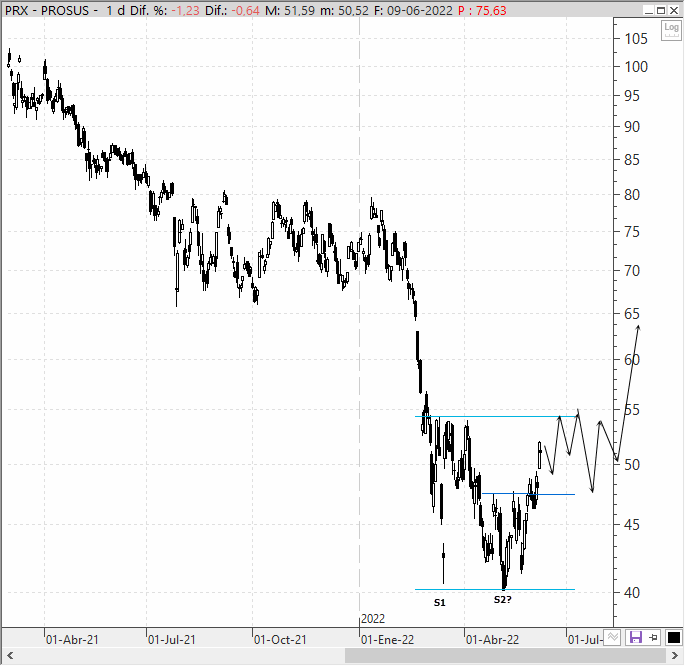Screen dimensions: 685x666
Task: Click the "F: 09-06-2022" date text
Action: tap(413, 10)
